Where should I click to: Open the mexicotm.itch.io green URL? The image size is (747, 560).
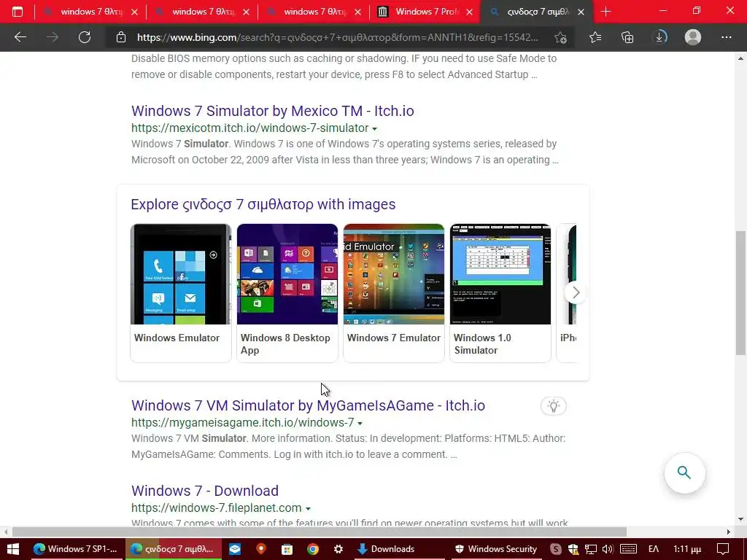250,128
